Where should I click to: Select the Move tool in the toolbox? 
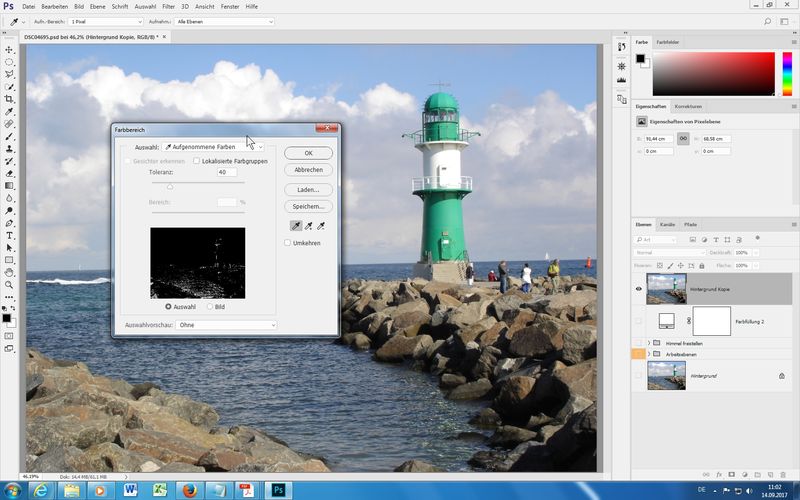coord(9,49)
